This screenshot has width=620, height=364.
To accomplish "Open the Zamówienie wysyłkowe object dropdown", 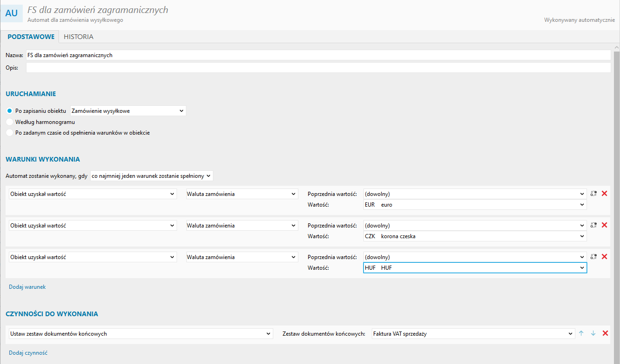I will tap(128, 111).
